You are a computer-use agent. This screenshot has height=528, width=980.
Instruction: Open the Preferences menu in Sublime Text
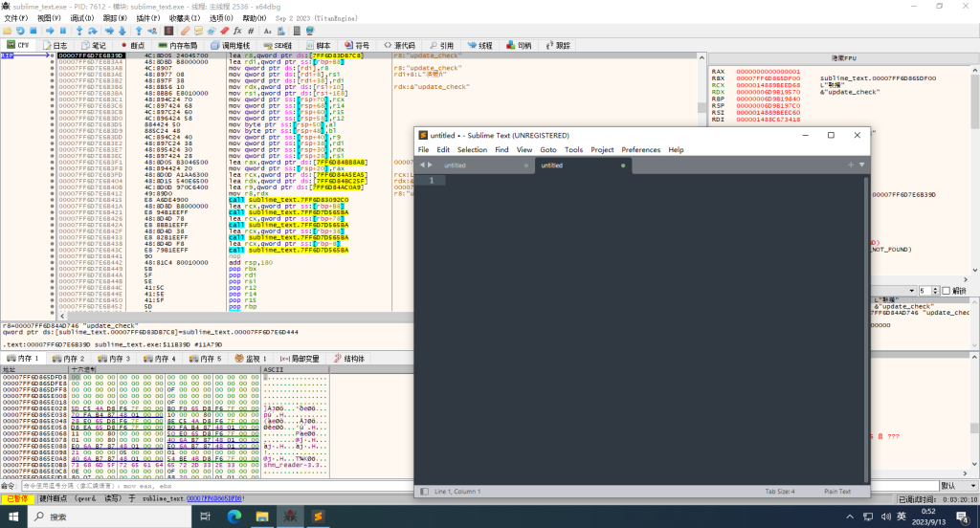point(640,150)
